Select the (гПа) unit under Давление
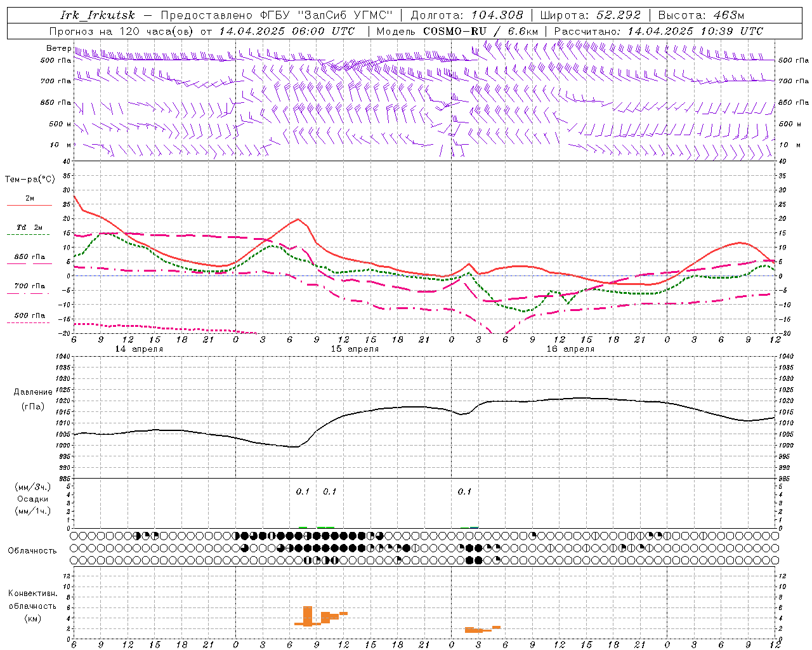The image size is (812, 650). tap(33, 407)
